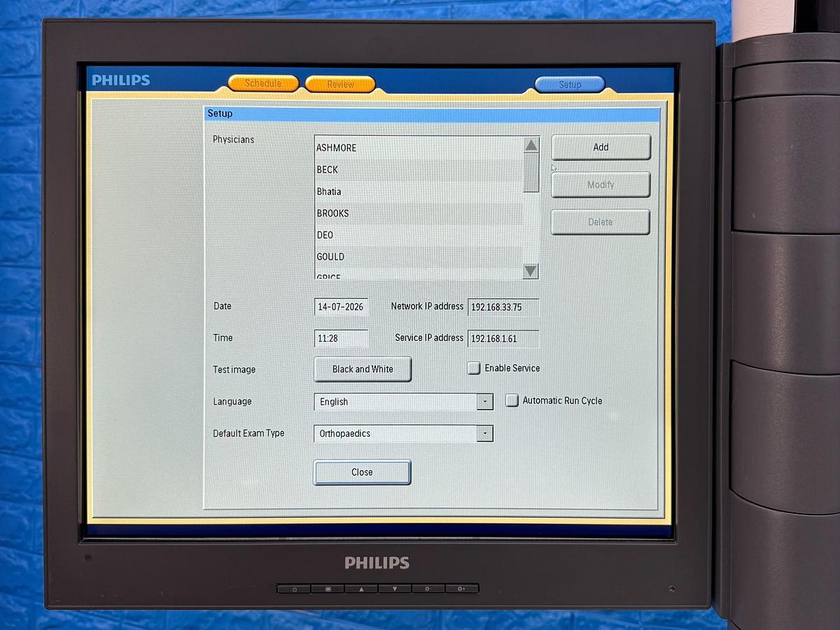
Task: Click the Date field showing 14-07-2026
Action: (x=342, y=307)
